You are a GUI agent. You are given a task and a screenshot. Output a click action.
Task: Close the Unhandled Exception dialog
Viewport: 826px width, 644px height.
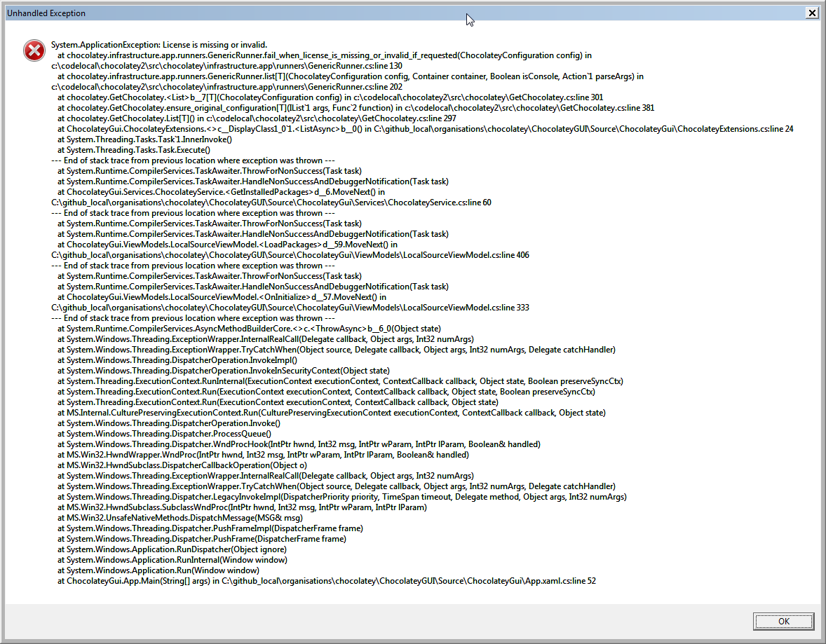[812, 13]
